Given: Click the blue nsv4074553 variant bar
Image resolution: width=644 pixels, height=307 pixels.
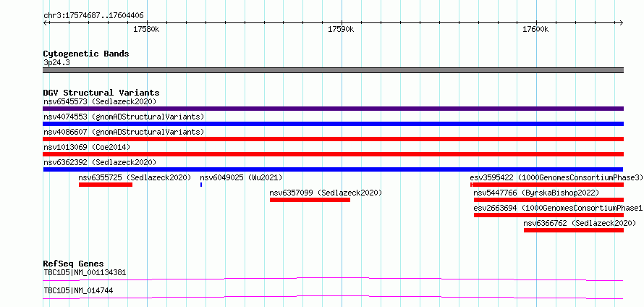Looking at the screenshot, I should click(333, 124).
